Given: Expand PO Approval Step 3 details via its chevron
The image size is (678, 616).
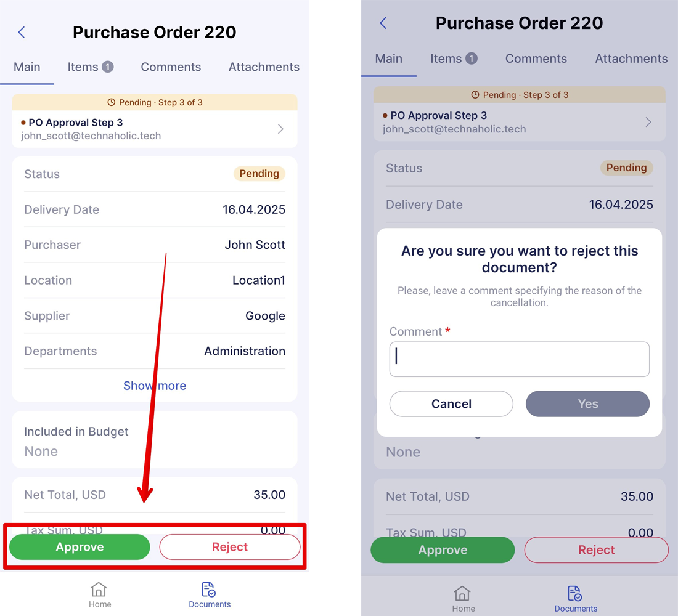Looking at the screenshot, I should [280, 129].
